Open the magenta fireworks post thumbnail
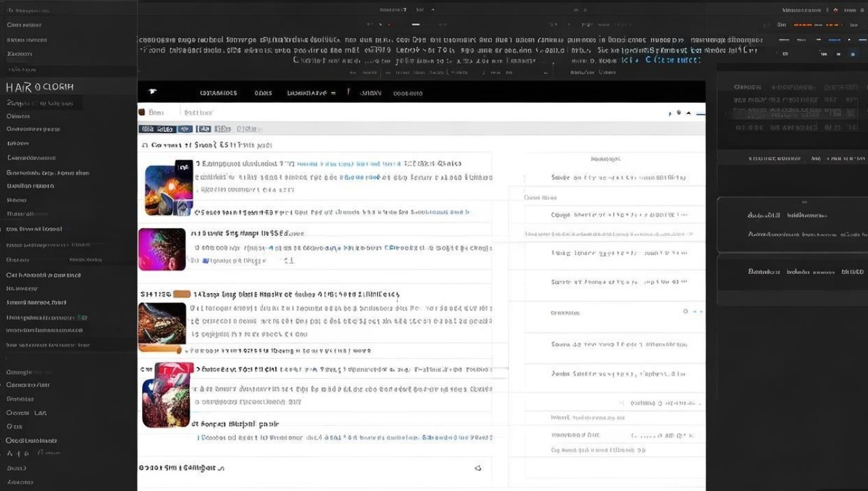Viewport: 868px width, 491px height. pyautogui.click(x=161, y=249)
